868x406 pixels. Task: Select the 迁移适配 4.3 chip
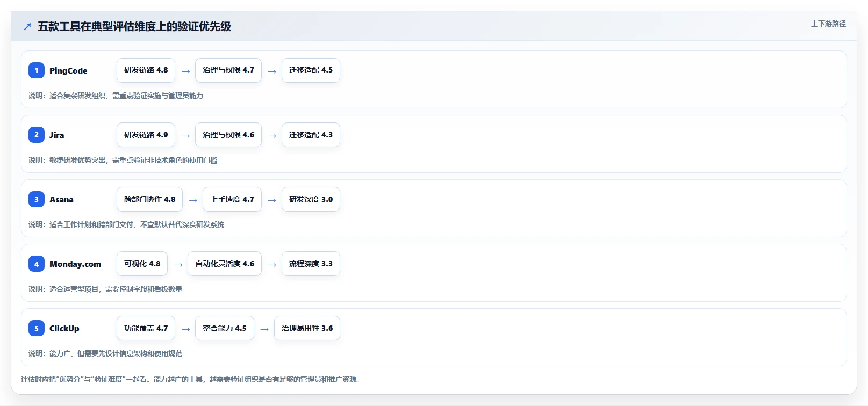311,135
